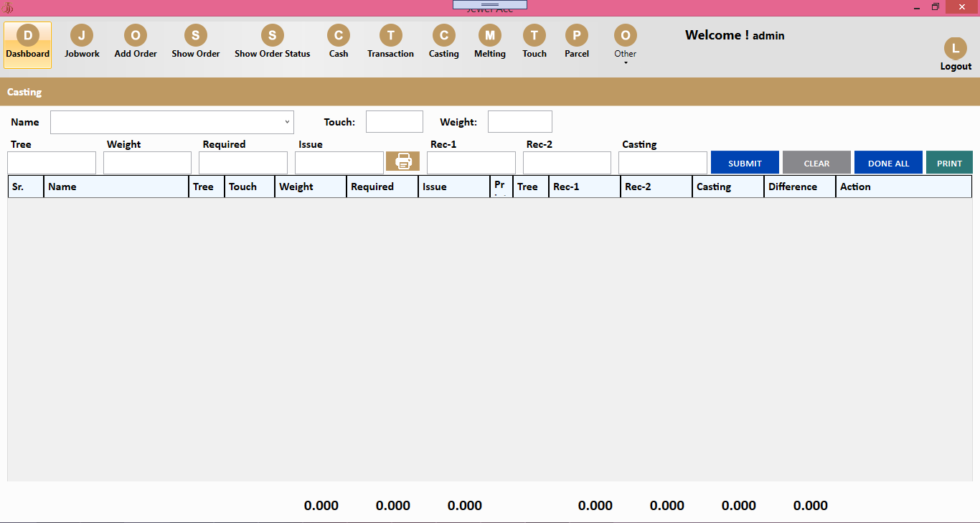The width and height of the screenshot is (980, 523).
Task: Click inside the Tree input field
Action: 51,162
